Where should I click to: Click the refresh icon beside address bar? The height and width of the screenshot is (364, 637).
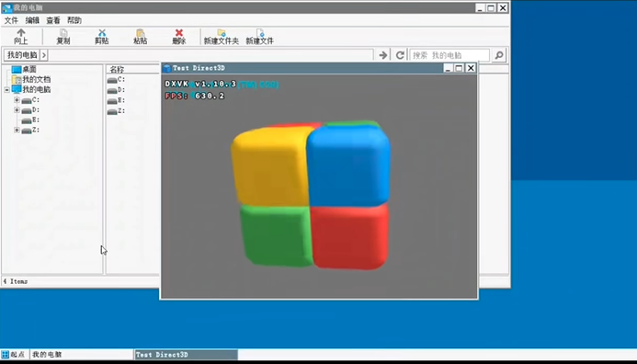tap(400, 55)
